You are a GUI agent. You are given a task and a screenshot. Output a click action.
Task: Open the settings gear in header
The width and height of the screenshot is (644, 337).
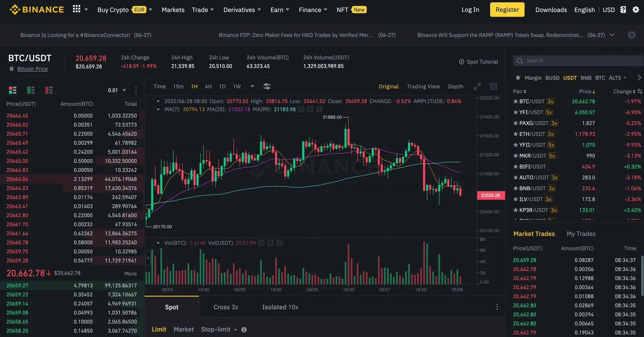(636, 10)
